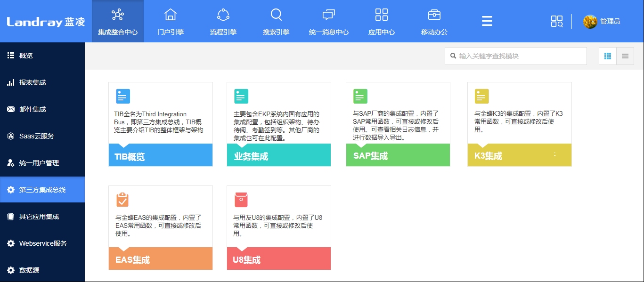Open the 搜索引擎 magnifier icon
Image resolution: width=644 pixels, height=282 pixels.
[276, 15]
